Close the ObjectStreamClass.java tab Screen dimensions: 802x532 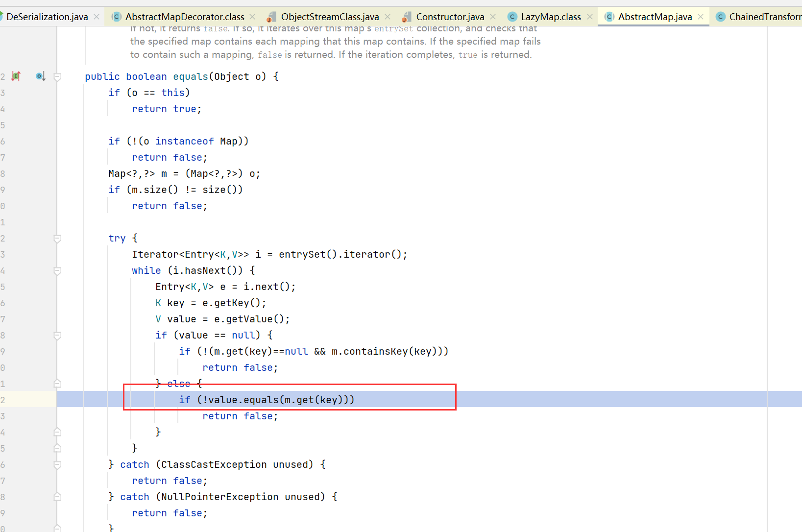point(388,17)
